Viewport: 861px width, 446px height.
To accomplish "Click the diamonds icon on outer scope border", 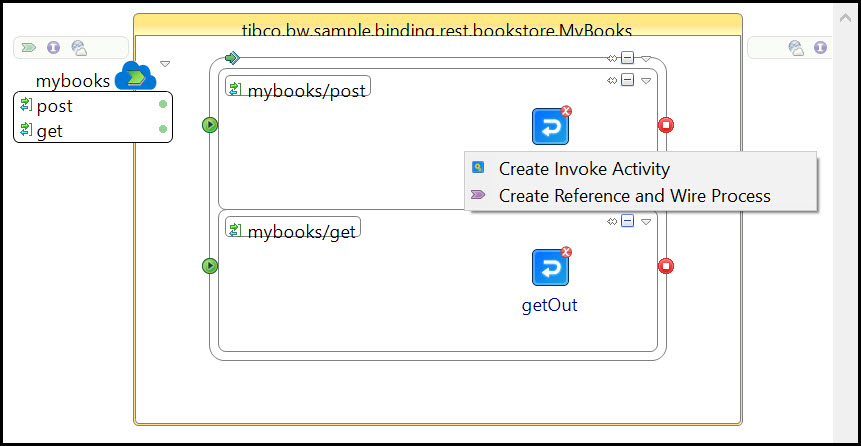I will [x=612, y=58].
